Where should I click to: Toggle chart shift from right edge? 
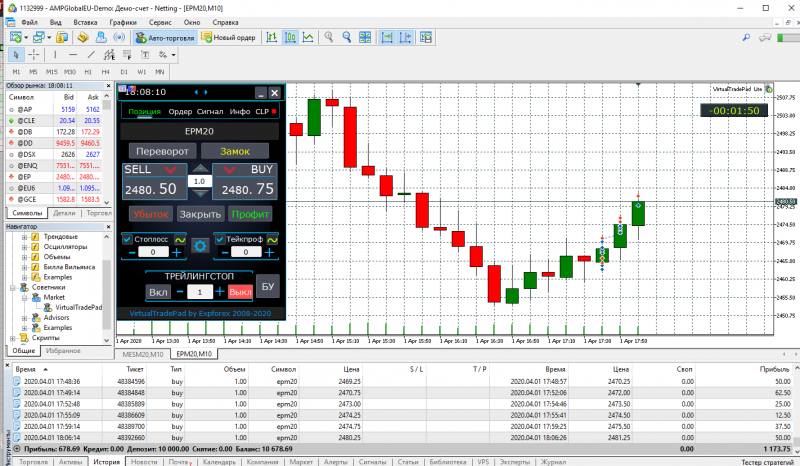(x=406, y=37)
